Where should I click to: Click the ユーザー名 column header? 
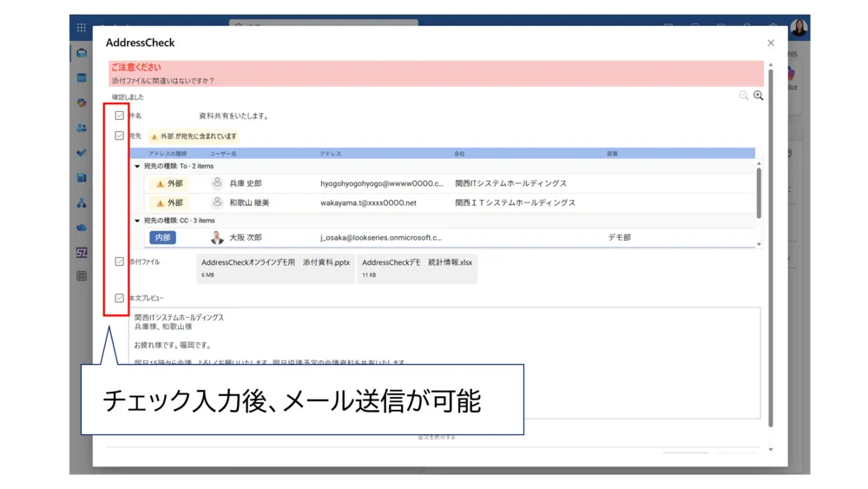pyautogui.click(x=223, y=154)
